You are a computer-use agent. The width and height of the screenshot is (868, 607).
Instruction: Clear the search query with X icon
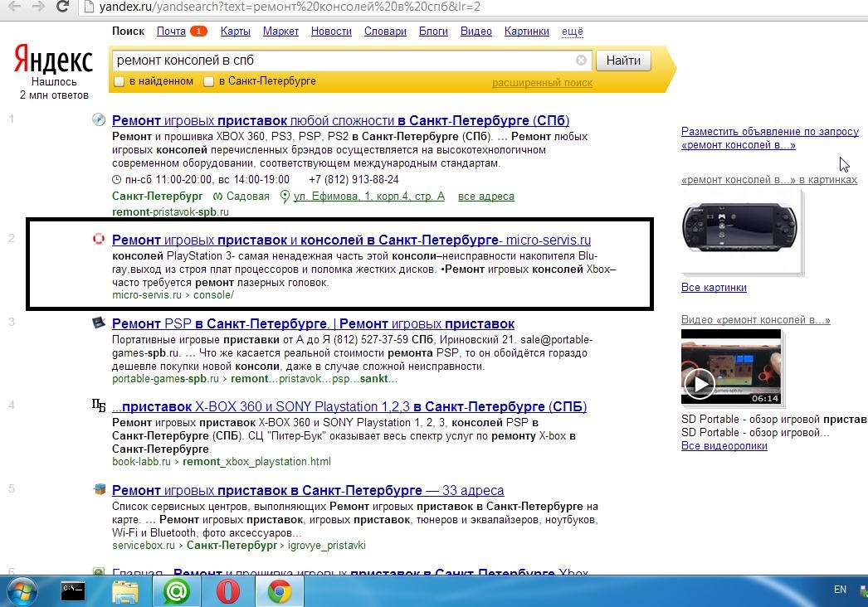point(581,60)
